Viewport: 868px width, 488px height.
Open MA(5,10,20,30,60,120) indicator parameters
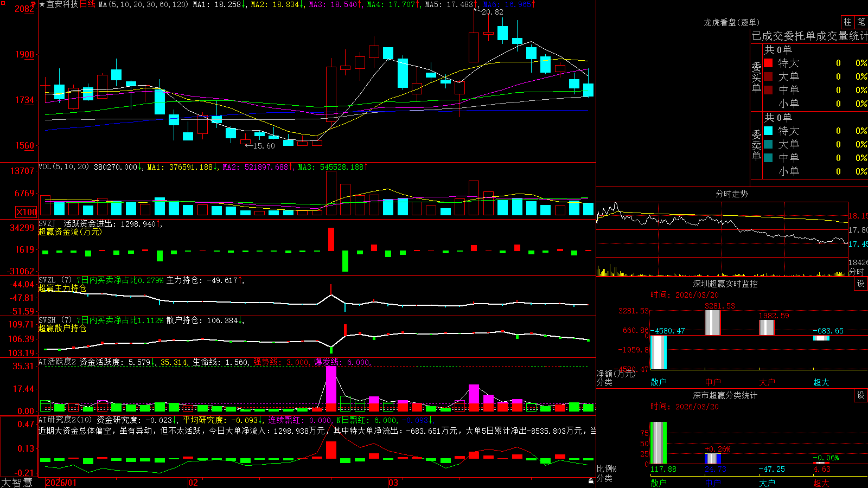(143, 4)
